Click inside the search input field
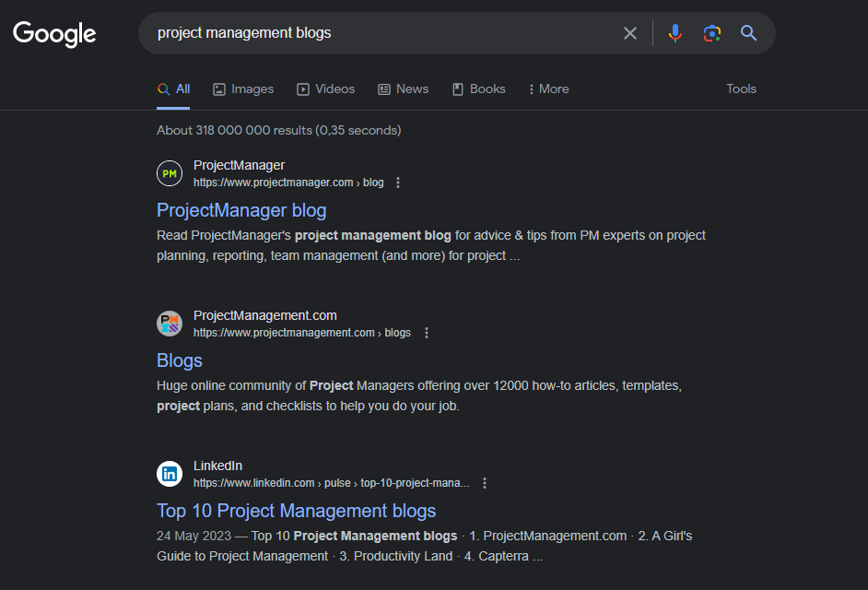 coord(369,32)
